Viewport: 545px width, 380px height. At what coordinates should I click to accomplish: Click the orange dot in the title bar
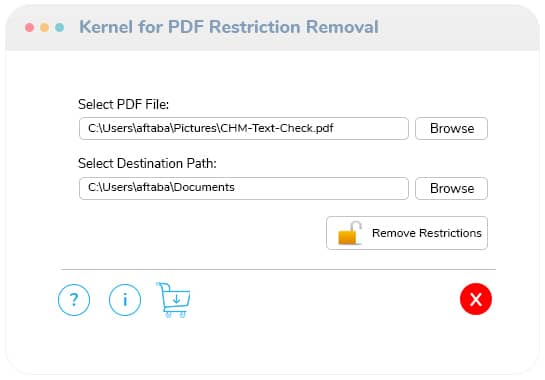(x=44, y=27)
